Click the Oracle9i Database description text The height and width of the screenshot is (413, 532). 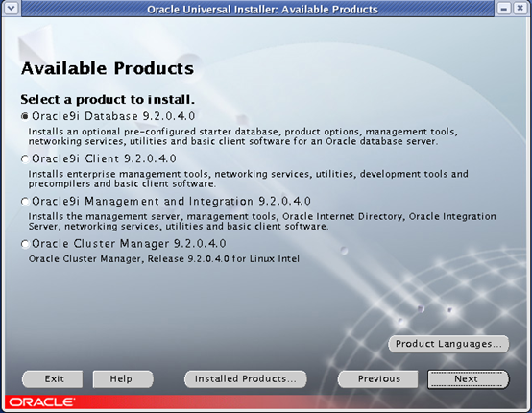243,136
